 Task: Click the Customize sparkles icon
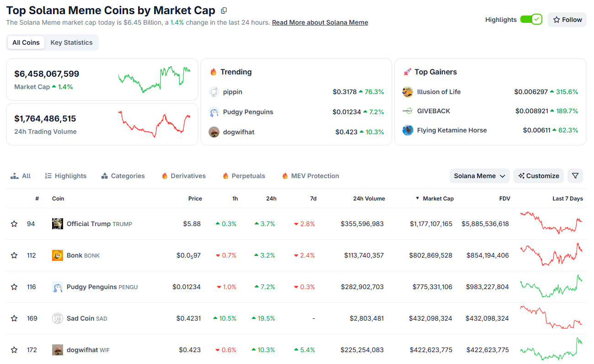[x=521, y=175]
